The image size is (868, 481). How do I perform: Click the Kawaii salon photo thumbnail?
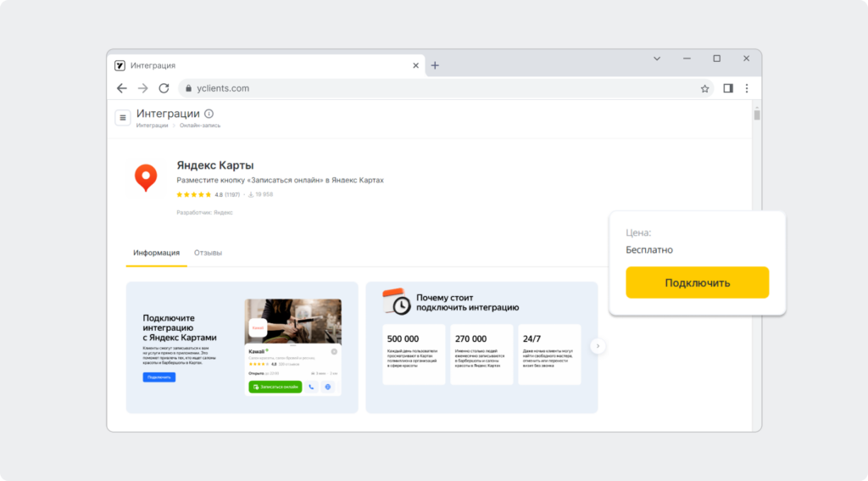pos(292,322)
